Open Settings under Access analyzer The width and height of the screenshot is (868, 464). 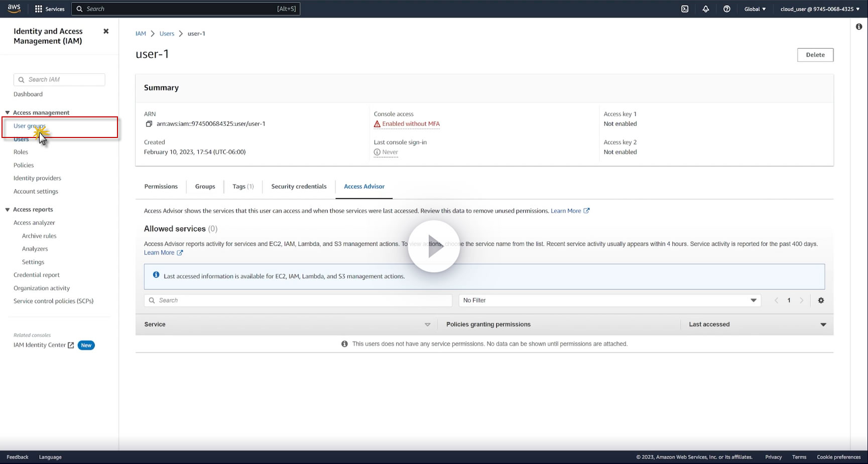coord(33,262)
